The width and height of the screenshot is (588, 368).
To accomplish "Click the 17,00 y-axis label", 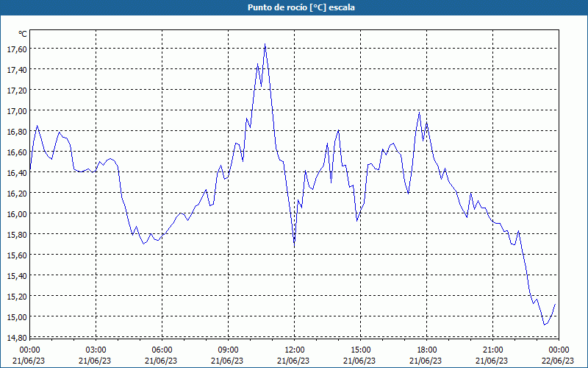I will 17,111.
